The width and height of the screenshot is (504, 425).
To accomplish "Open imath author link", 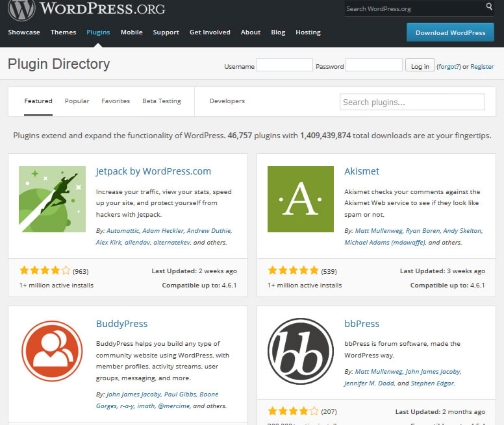I will 146,406.
